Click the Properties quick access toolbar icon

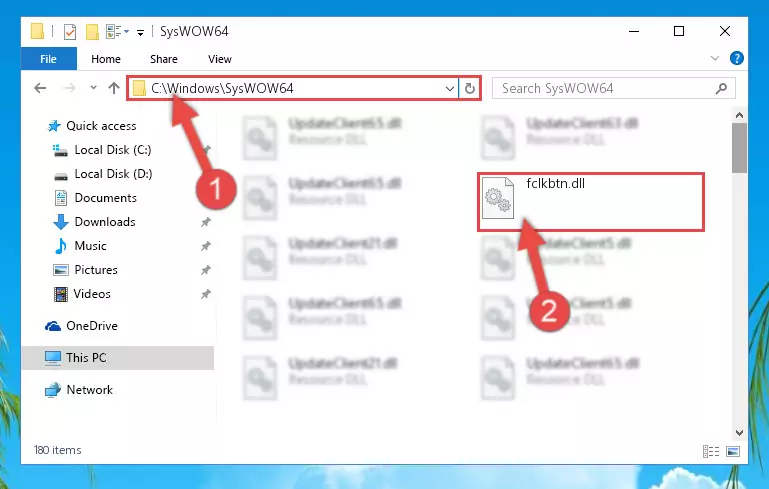(x=70, y=32)
